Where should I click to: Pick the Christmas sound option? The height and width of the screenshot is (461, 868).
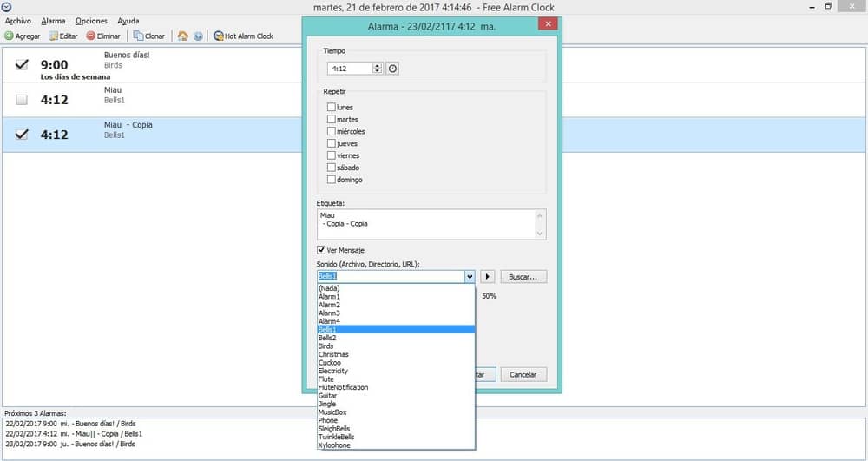396,354
